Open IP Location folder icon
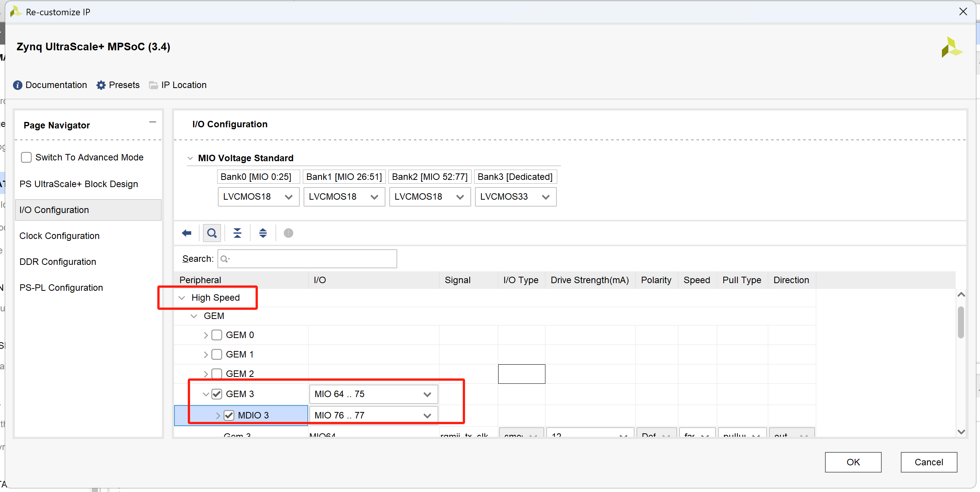The image size is (980, 492). point(153,85)
